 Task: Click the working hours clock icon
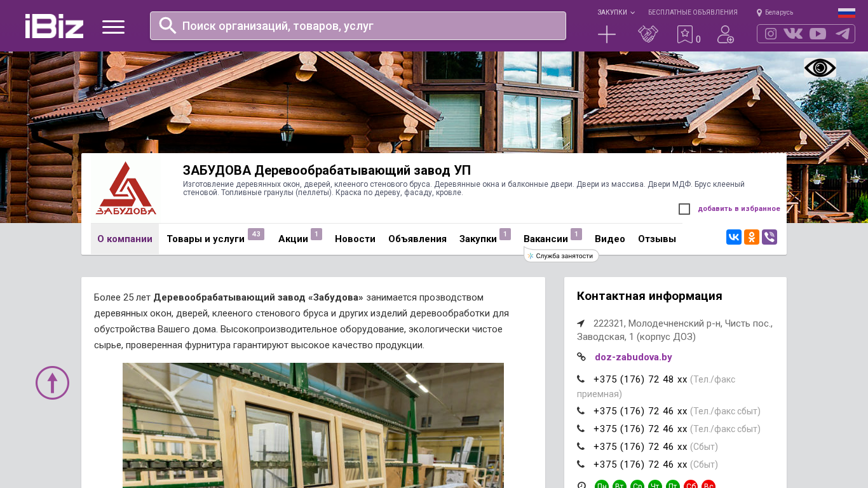coord(581,485)
